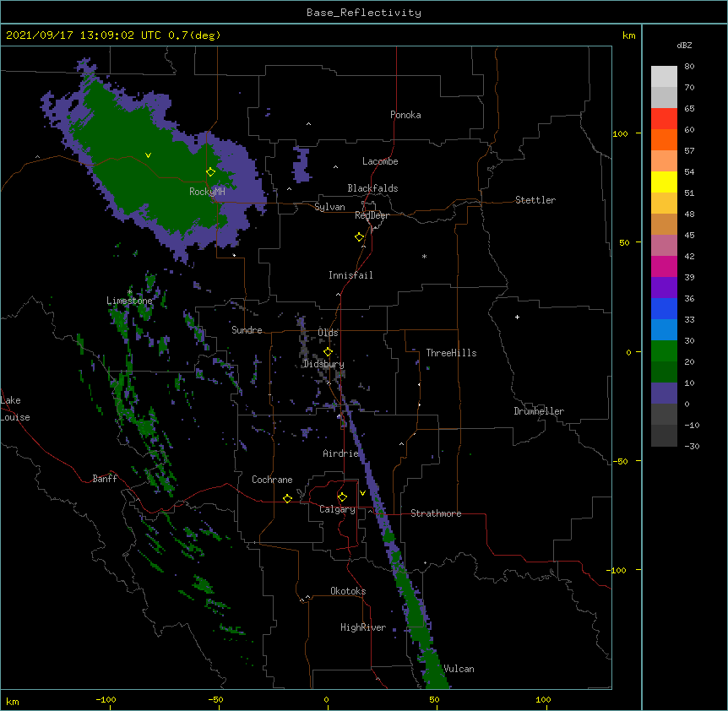Click the green 30 dBZ legend swatch
Viewport: 728px width, 711px height.
[x=664, y=351]
